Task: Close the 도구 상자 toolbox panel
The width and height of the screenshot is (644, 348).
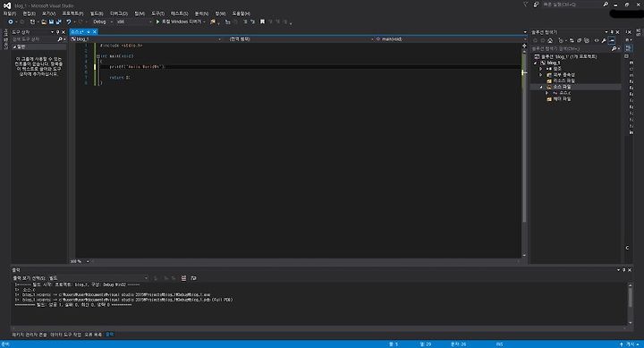Action: pyautogui.click(x=64, y=32)
